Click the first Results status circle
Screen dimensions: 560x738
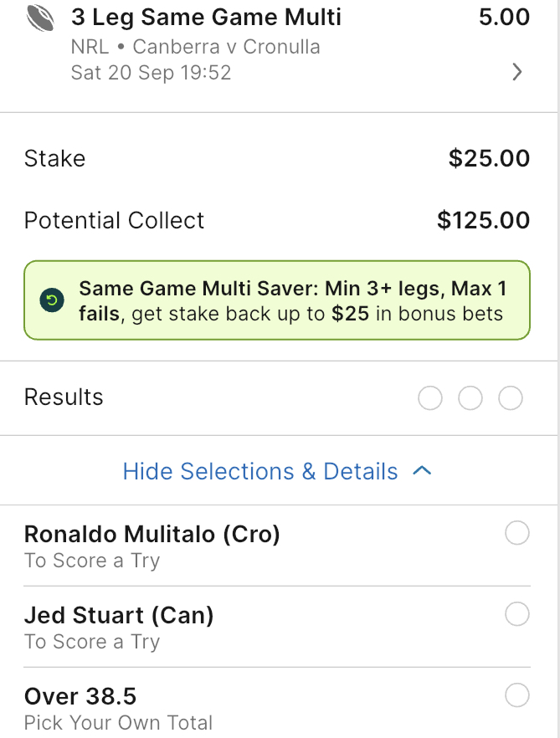pyautogui.click(x=430, y=397)
